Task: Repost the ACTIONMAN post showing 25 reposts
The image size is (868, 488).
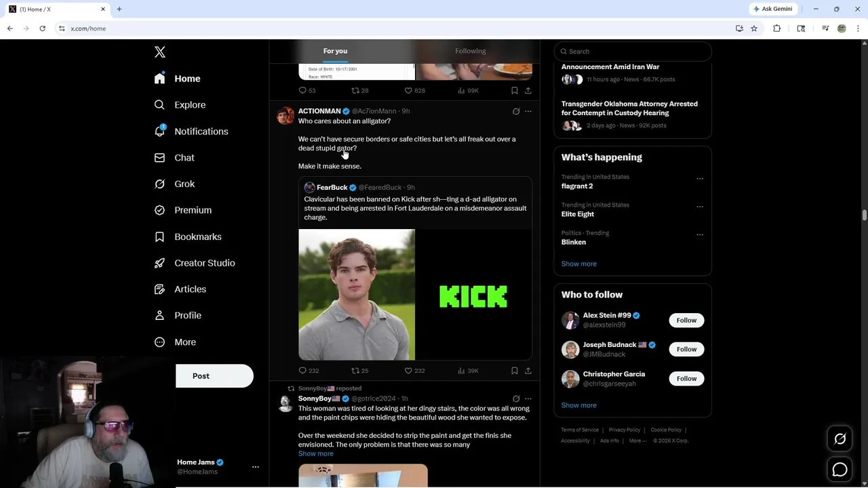Action: coord(359,371)
